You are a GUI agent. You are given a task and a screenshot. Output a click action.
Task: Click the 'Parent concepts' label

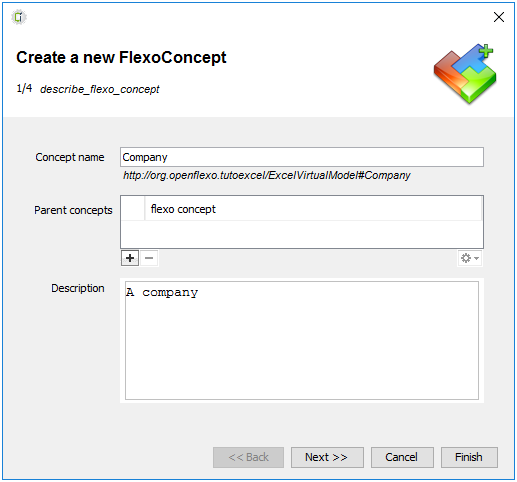tap(73, 210)
